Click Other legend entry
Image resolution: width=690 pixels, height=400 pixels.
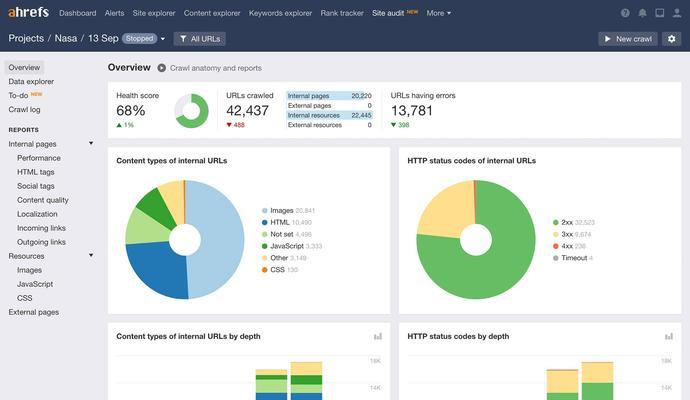[284, 258]
